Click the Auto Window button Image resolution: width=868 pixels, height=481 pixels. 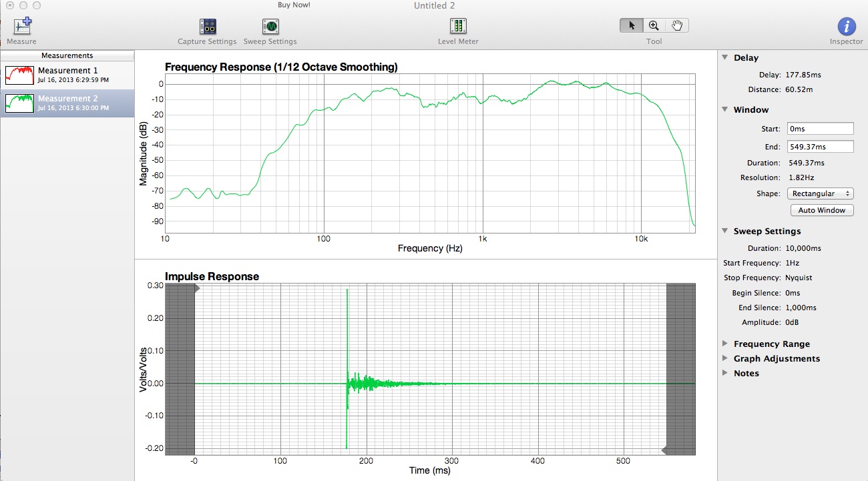click(821, 210)
